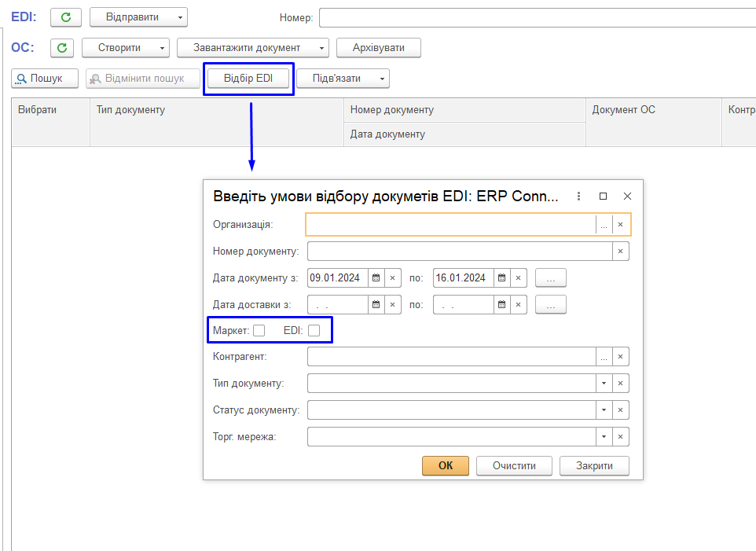Open the dialog's three-dot options menu
This screenshot has height=551, width=756.
[579, 197]
